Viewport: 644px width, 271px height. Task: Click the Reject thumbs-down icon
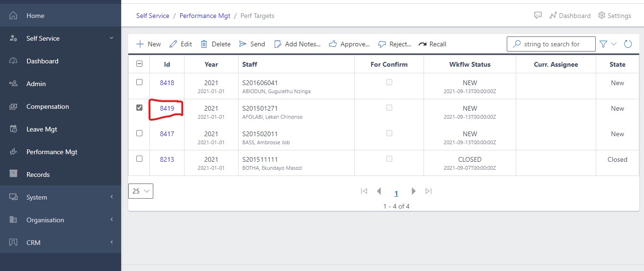coord(382,44)
